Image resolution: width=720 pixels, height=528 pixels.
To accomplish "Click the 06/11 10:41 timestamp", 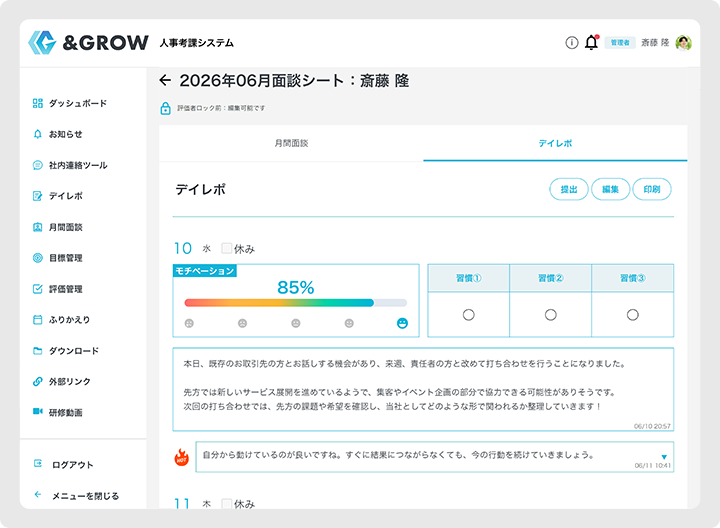I will coord(652,466).
